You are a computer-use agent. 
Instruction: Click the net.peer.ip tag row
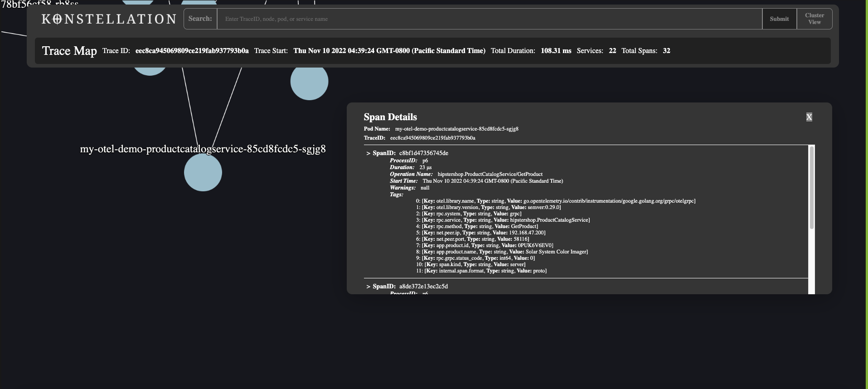click(480, 233)
